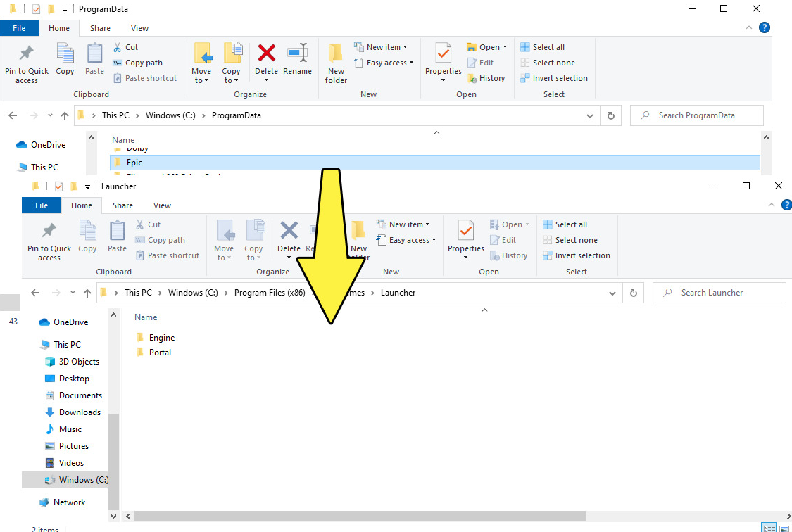This screenshot has width=792, height=532.
Task: Click red Delete icon in ProgramData window
Action: (266, 53)
